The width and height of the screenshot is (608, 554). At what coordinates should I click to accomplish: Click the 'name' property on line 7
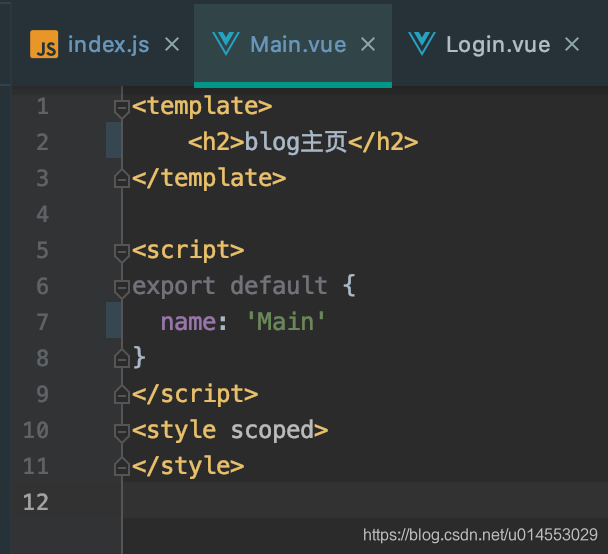tap(188, 322)
